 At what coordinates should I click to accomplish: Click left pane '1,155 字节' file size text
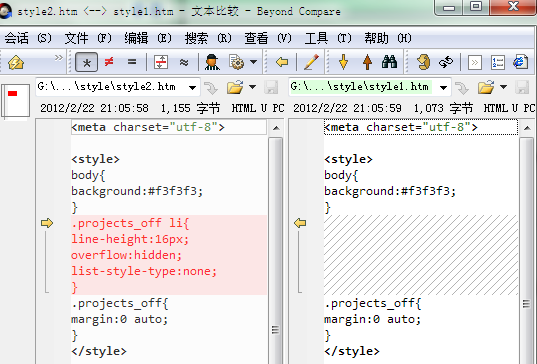[x=190, y=109]
